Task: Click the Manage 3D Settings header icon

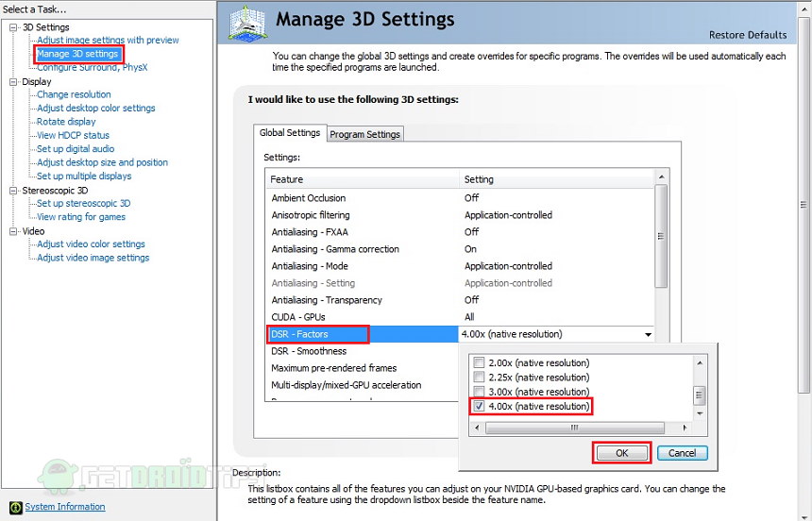Action: (248, 24)
